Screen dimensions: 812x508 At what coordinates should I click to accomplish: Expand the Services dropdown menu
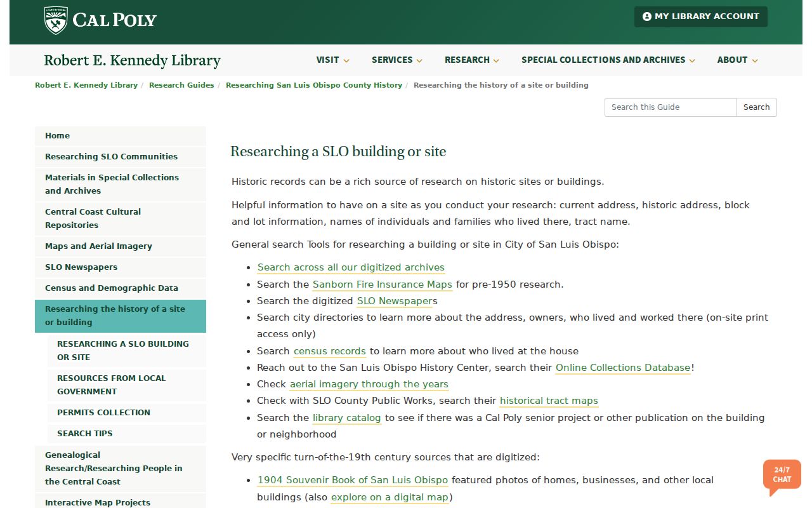pos(397,60)
